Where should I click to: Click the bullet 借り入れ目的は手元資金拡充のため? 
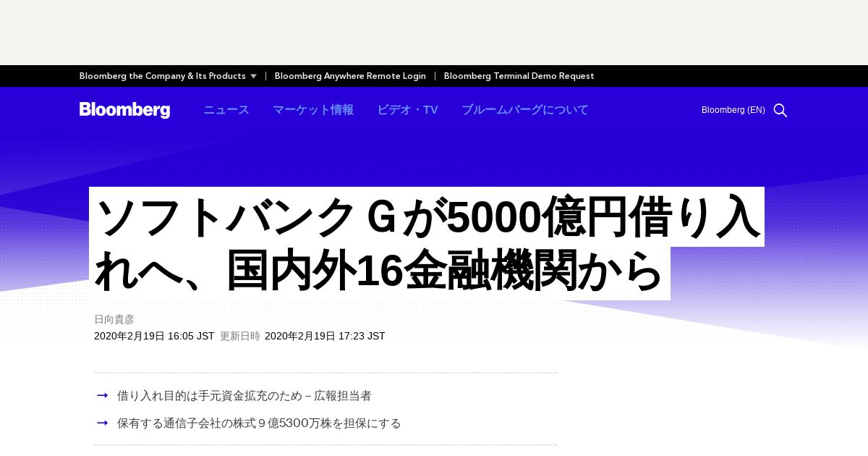coord(244,396)
